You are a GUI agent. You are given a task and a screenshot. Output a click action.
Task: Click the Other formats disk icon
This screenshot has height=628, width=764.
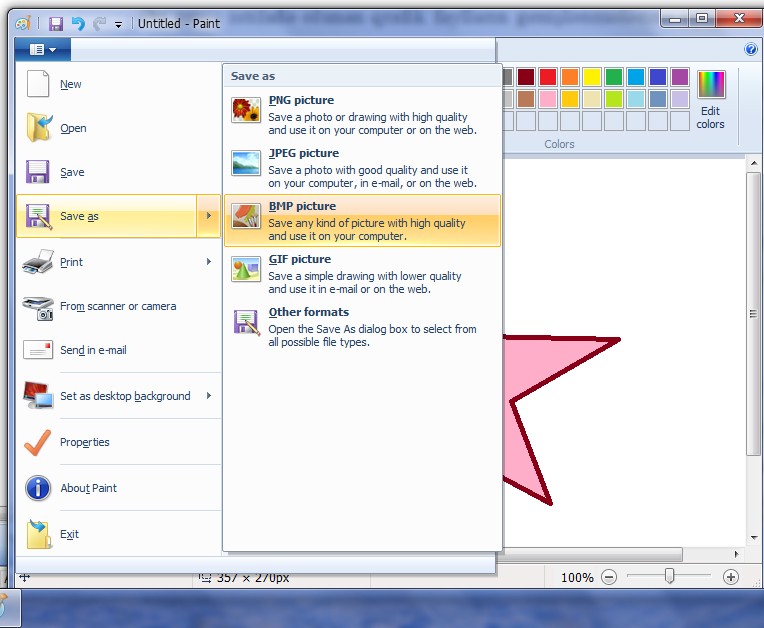(246, 322)
